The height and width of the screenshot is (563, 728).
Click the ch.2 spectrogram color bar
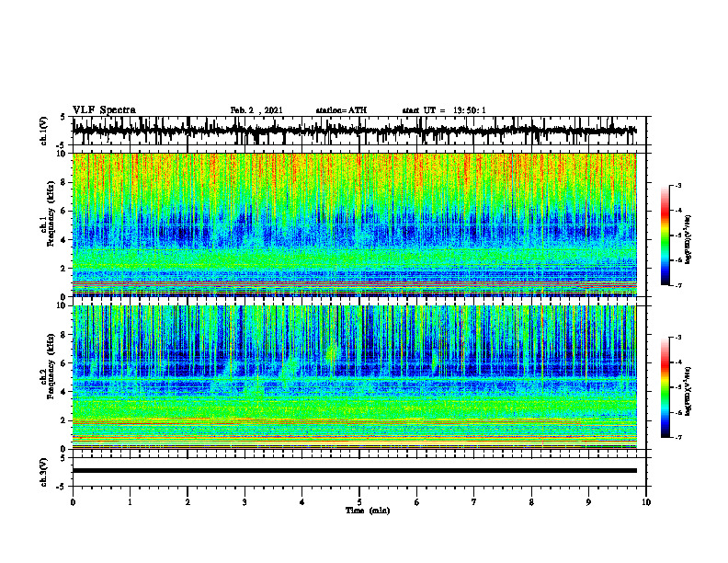(x=665, y=387)
